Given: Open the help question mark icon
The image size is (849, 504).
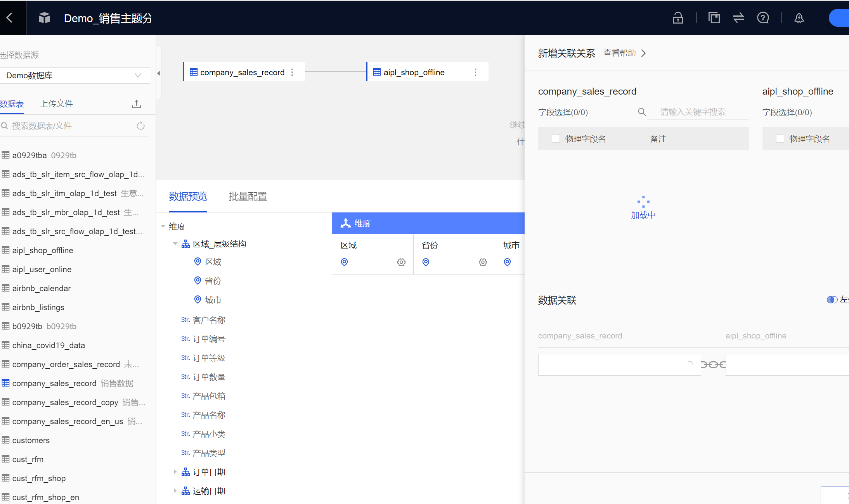Looking at the screenshot, I should click(763, 18).
